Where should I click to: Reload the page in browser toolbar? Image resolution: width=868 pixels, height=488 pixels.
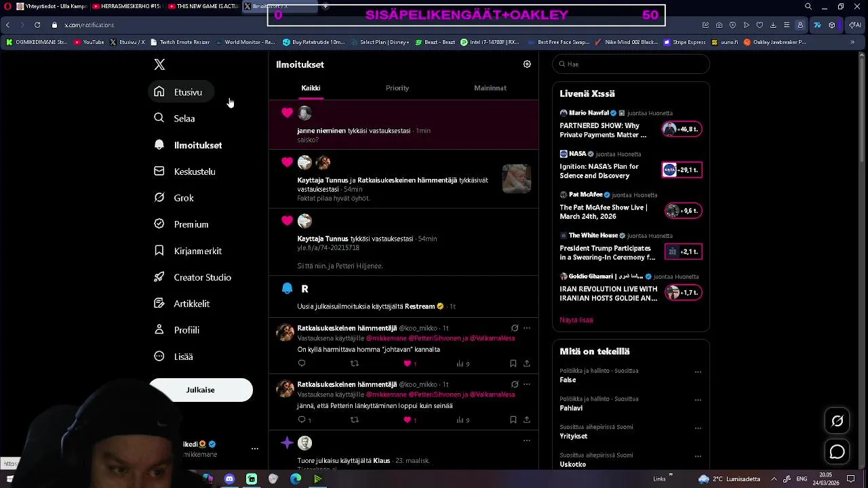[37, 25]
